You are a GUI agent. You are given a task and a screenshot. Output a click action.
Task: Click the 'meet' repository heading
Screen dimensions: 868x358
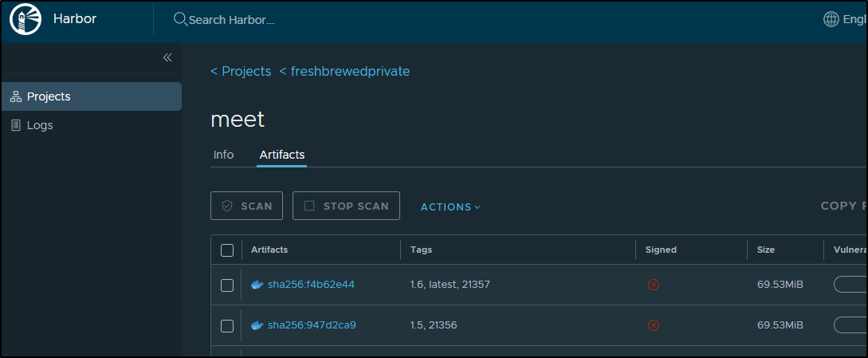(238, 119)
